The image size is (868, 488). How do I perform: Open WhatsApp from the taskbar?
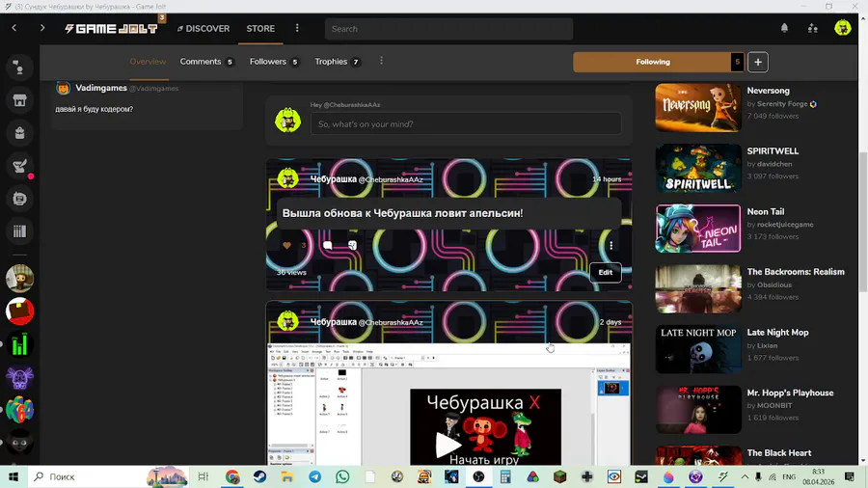coord(342,476)
